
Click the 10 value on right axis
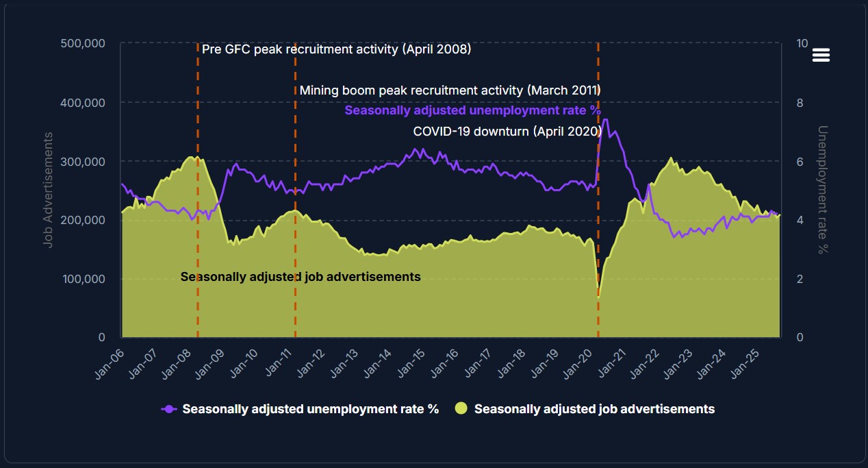tap(802, 43)
